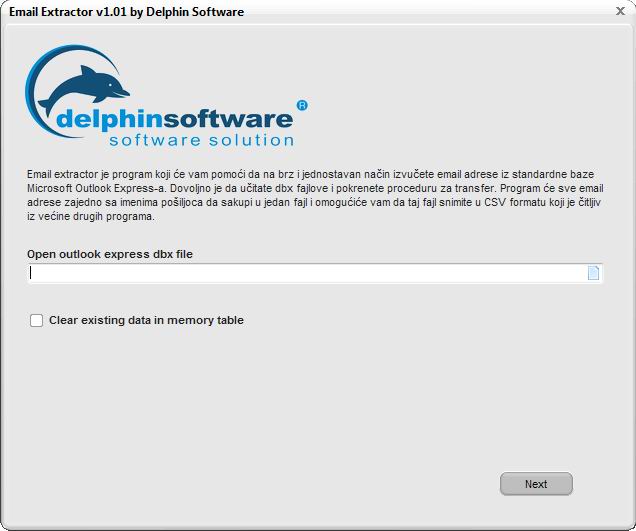Image resolution: width=636 pixels, height=531 pixels.
Task: Click the file browse icon in dbx field
Action: point(593,273)
